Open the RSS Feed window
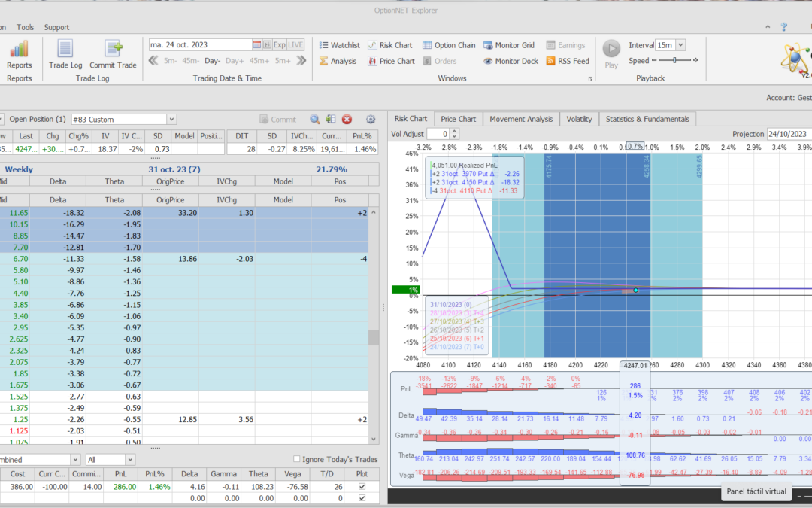 (568, 61)
